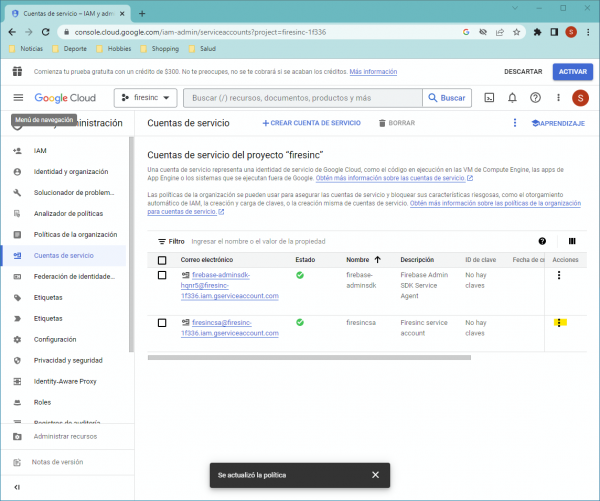Select Roles in the sidebar
Screen dimensions: 600x501
point(42,402)
